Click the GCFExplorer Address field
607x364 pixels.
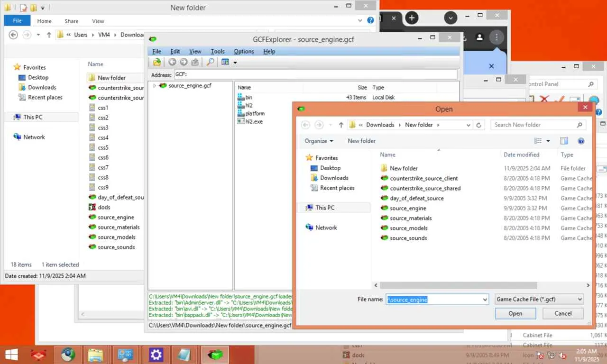pos(315,75)
